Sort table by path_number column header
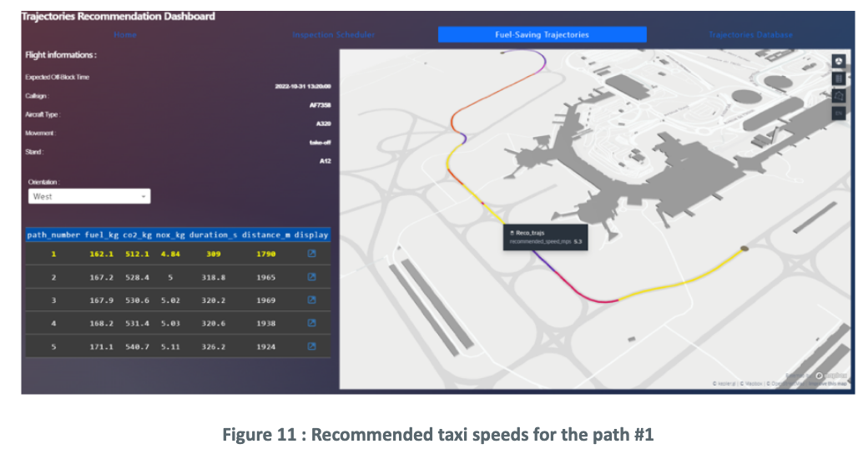Screen dimensions: 868x449 point(53,235)
